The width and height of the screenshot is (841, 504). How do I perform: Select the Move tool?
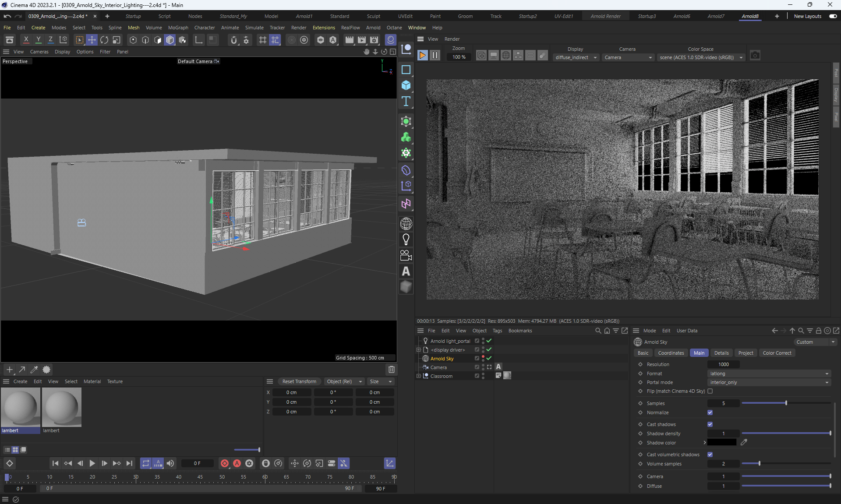[92, 40]
